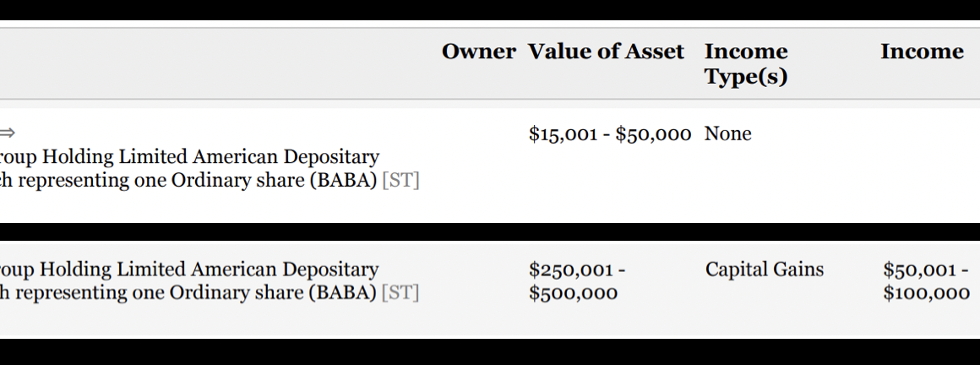The image size is (980, 365).
Task: Click the [ST] tag in the second row
Action: point(400,293)
